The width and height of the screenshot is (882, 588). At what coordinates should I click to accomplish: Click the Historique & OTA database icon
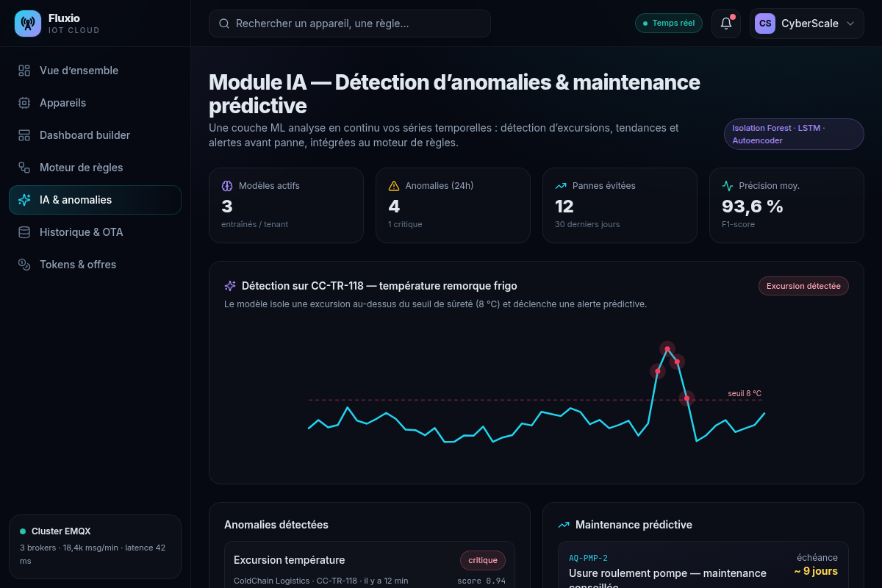click(x=24, y=232)
